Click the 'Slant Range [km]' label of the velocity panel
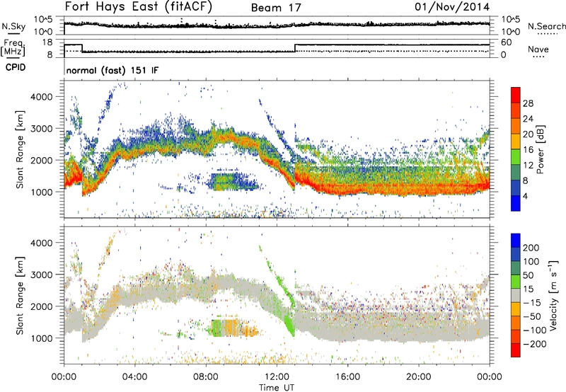The width and height of the screenshot is (566, 392). pyautogui.click(x=20, y=296)
